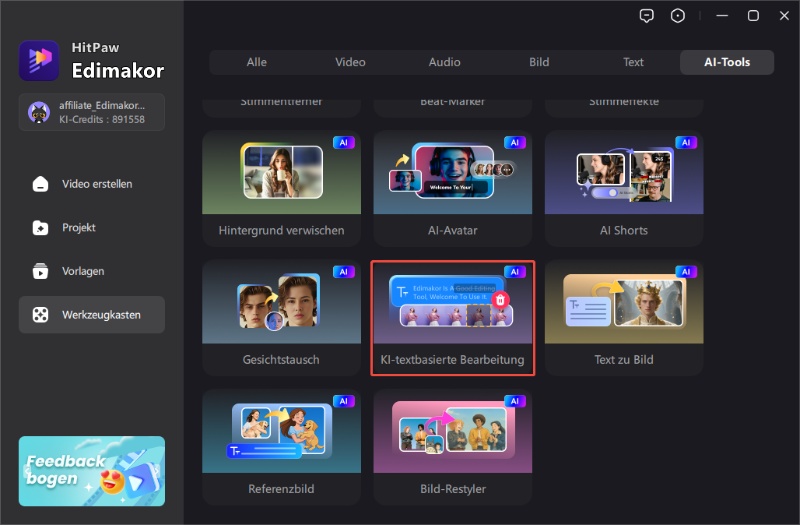Open the Text zu Bild tool

coord(623,317)
